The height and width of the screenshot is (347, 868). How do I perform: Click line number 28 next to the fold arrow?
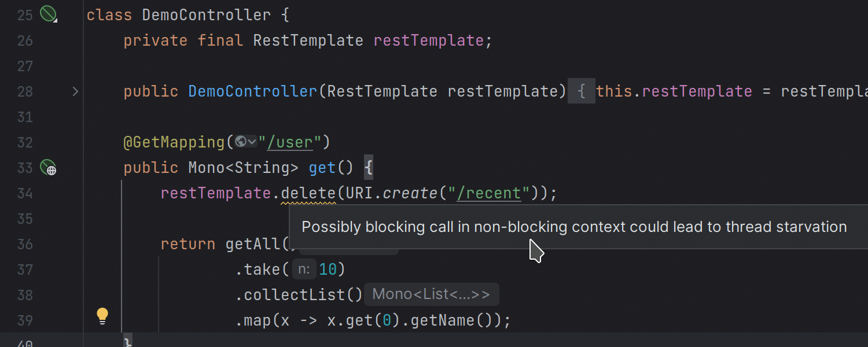[25, 91]
